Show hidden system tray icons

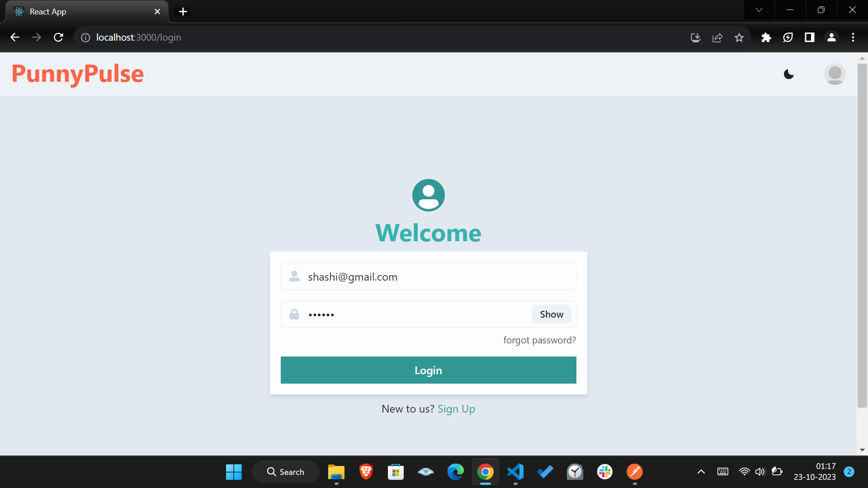[701, 472]
